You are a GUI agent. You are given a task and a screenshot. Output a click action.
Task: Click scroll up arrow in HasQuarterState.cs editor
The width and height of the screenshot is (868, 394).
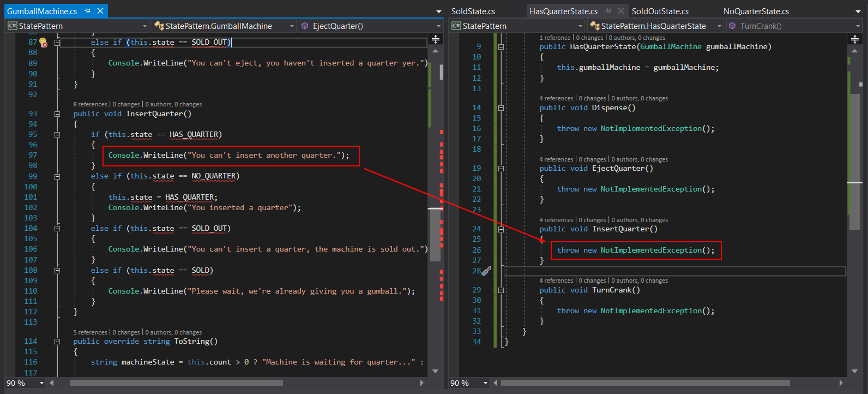pyautogui.click(x=855, y=51)
